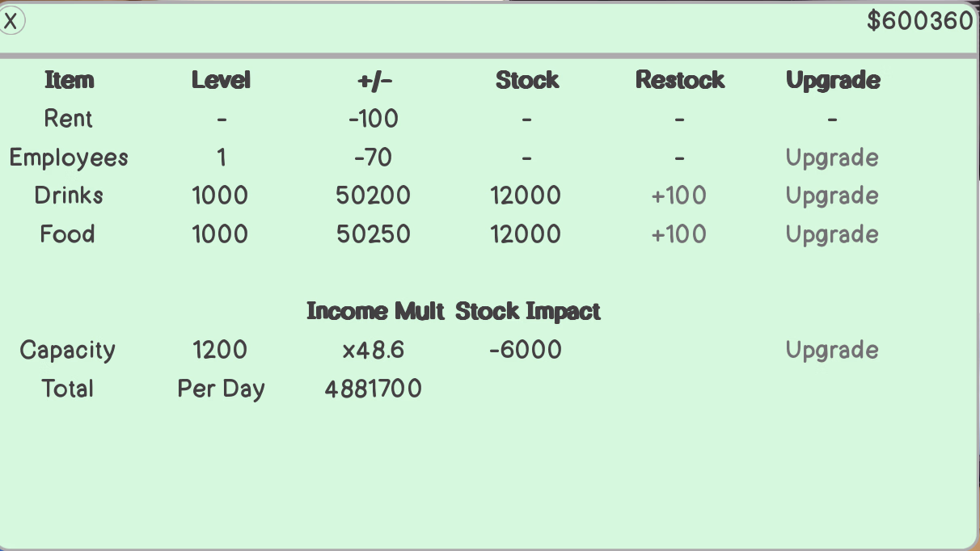Viewport: 980px width, 551px height.
Task: Click the Income Mult heading
Action: (375, 311)
